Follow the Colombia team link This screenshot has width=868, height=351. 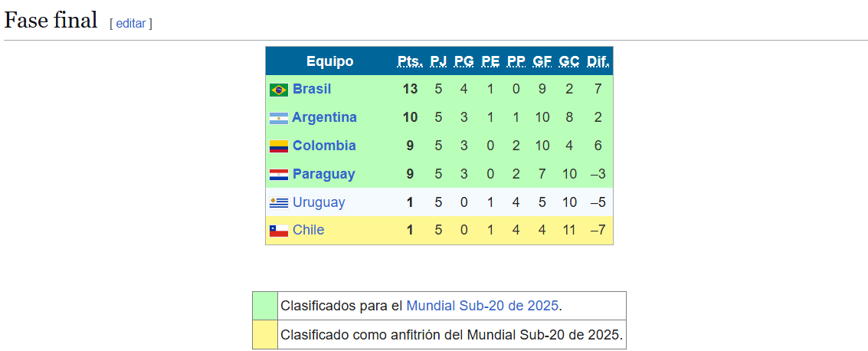click(324, 146)
